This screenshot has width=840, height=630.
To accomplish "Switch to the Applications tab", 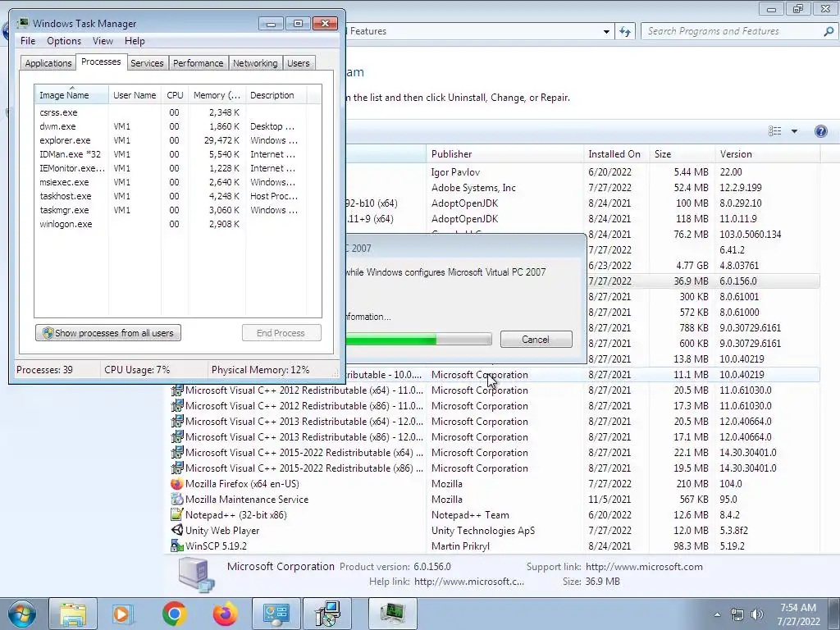I will (x=48, y=63).
